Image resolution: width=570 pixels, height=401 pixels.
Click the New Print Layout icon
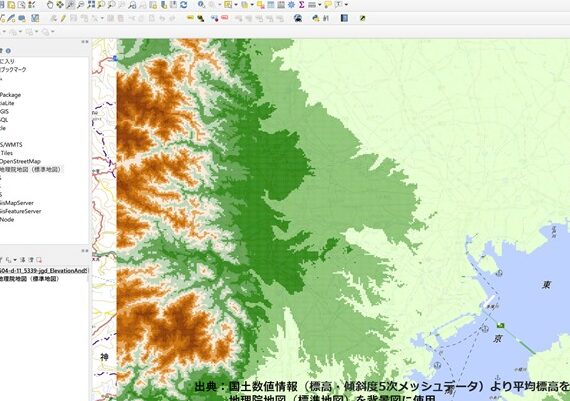[x=11, y=5]
